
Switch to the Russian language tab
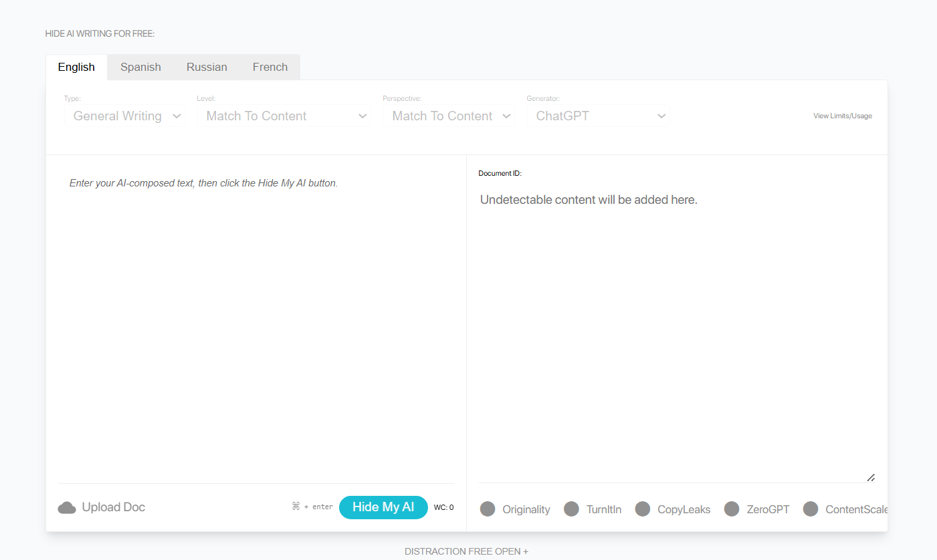[x=207, y=67]
